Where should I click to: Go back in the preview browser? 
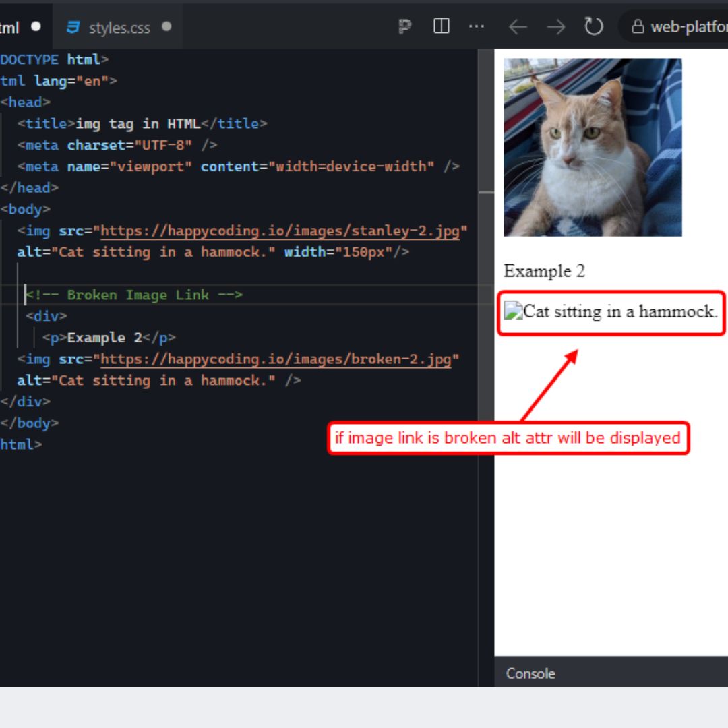click(518, 27)
